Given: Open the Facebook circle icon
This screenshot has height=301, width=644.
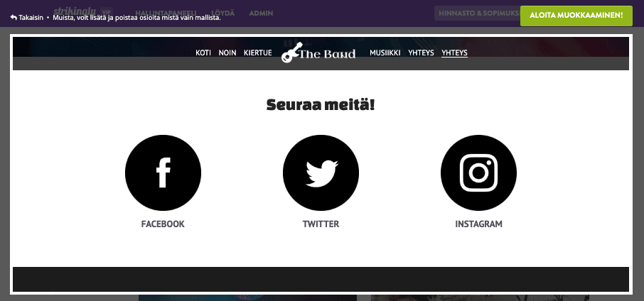Looking at the screenshot, I should [x=163, y=173].
